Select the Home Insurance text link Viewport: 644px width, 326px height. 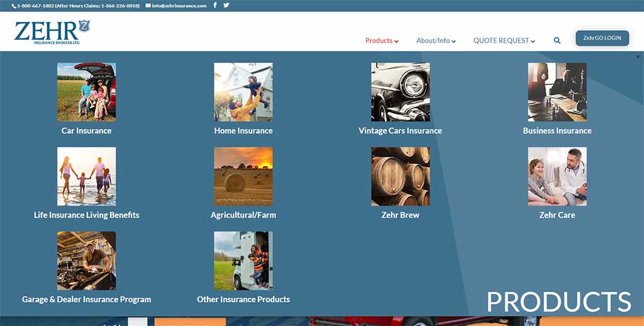pyautogui.click(x=243, y=131)
